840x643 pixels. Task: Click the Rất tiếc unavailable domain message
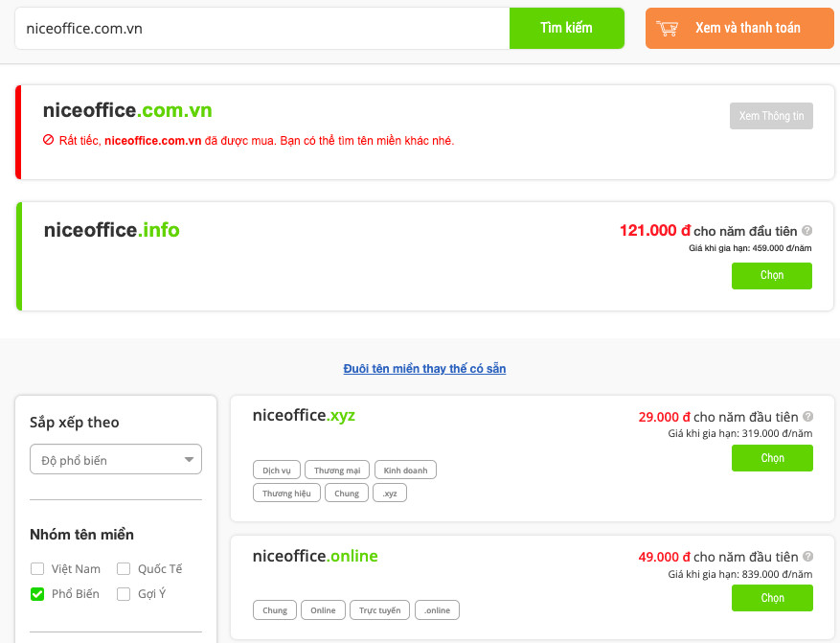tap(257, 141)
